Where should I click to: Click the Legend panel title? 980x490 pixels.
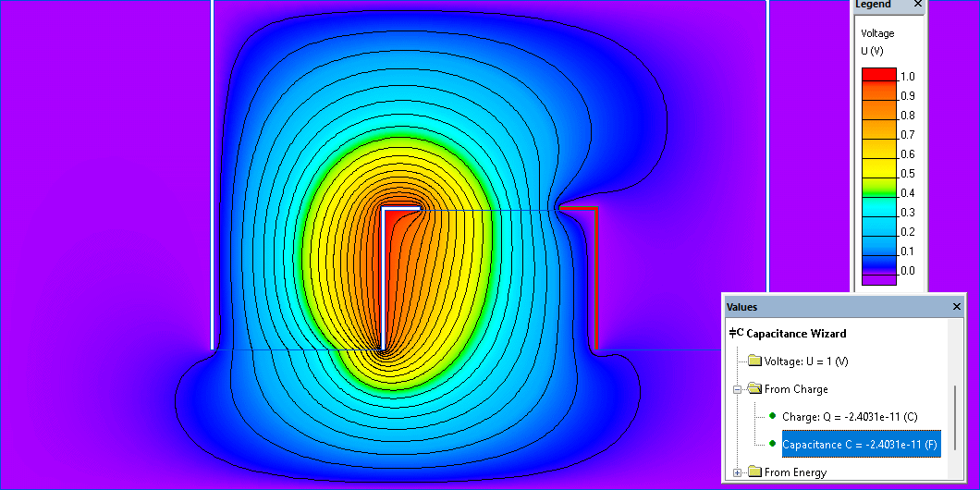pos(873,5)
